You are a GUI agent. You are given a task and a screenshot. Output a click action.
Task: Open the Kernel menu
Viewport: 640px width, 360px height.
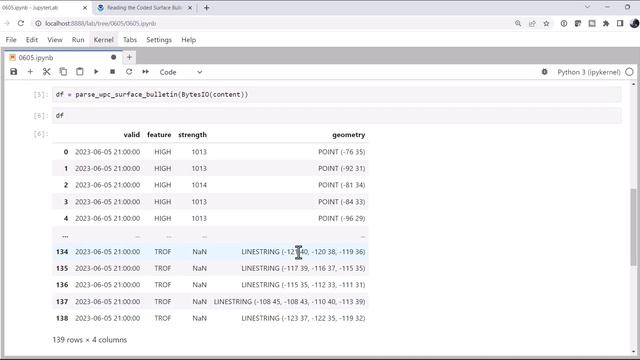[x=104, y=40]
